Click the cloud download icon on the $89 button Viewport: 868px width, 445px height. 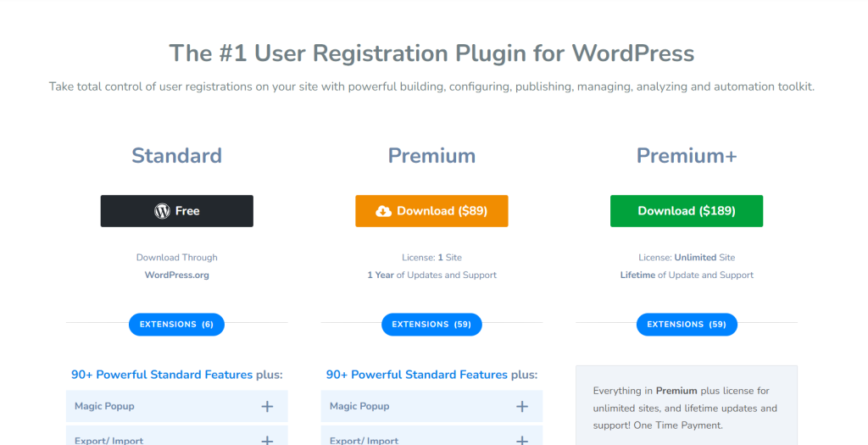(384, 211)
